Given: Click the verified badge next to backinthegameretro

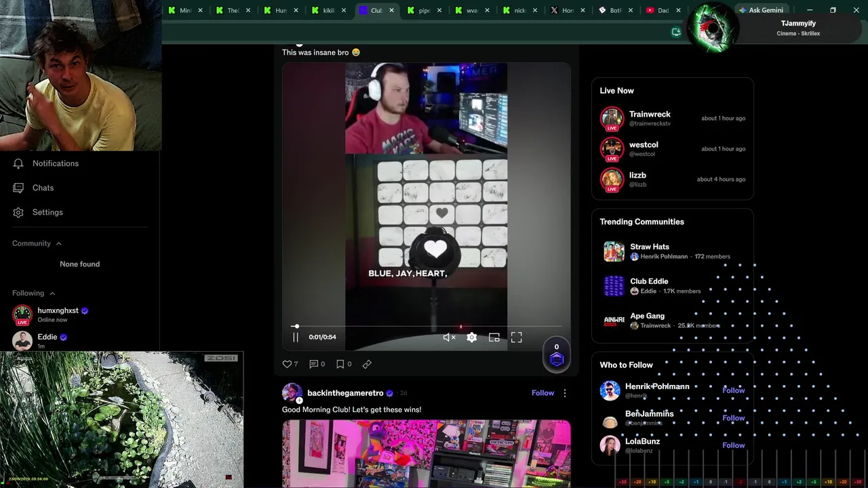Looking at the screenshot, I should pyautogui.click(x=389, y=393).
